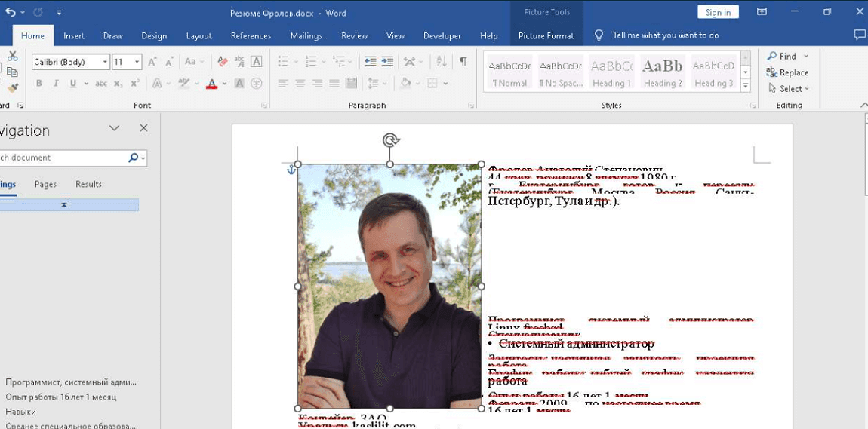Click the Sort A-Z icon

(x=442, y=62)
